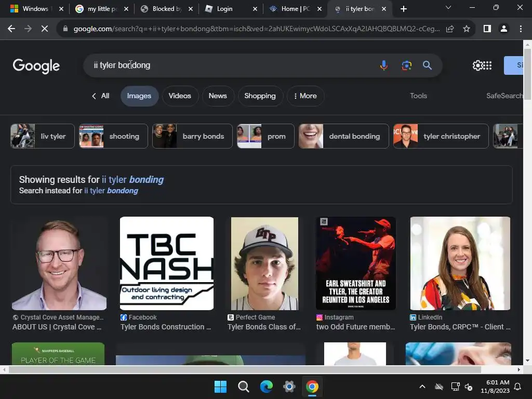Click the 'tyler christopher' suggestion chip
Viewport: 532px width, 399px height.
(441, 136)
